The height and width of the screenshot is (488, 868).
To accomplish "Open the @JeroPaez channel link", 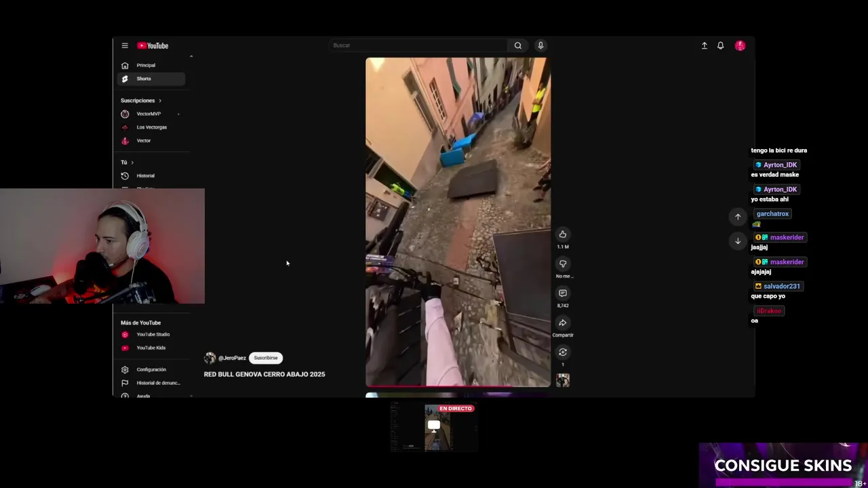I will [232, 358].
